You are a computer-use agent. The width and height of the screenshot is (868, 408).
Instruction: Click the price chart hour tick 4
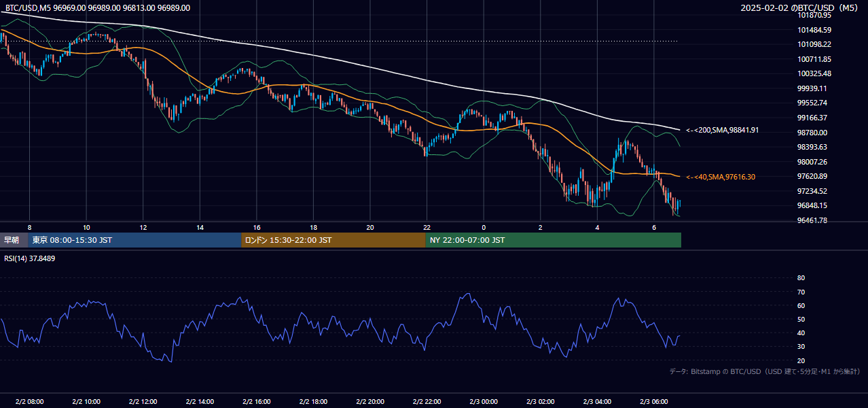coord(597,227)
